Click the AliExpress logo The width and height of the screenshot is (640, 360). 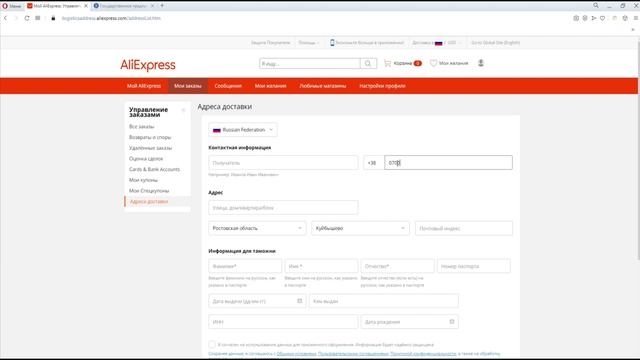148,65
